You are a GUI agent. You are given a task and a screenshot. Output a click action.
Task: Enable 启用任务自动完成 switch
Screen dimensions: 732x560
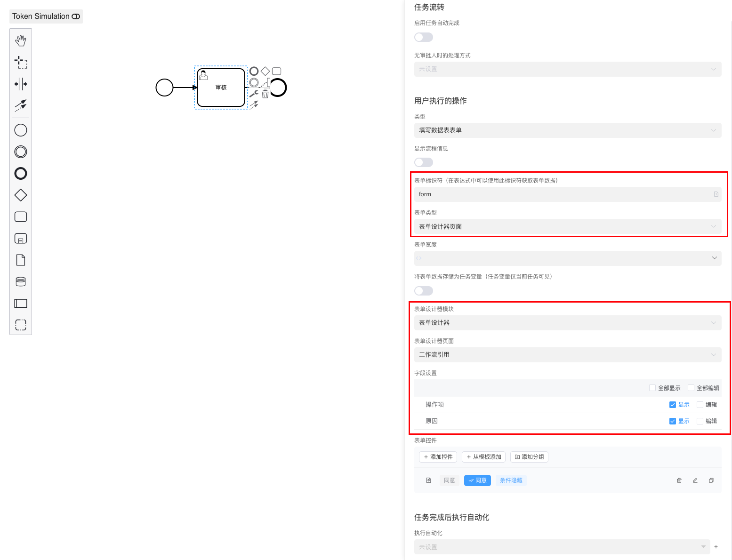tap(423, 37)
